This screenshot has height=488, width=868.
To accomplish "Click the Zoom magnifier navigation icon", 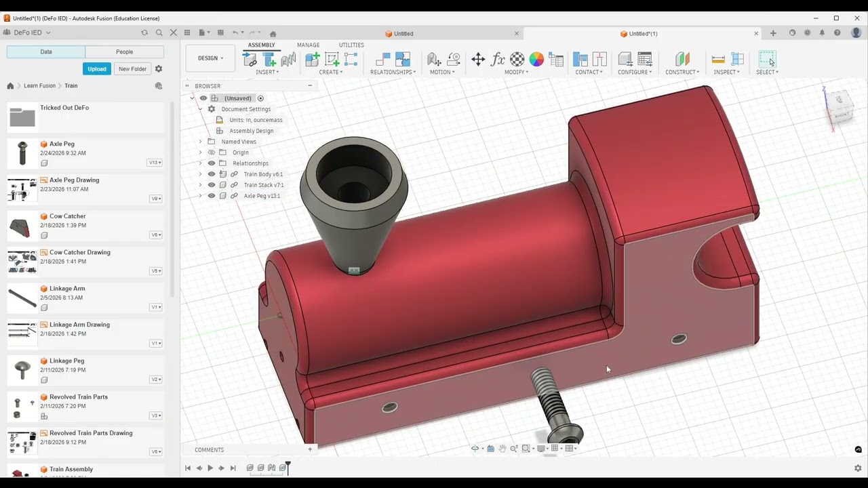I will coord(514,448).
